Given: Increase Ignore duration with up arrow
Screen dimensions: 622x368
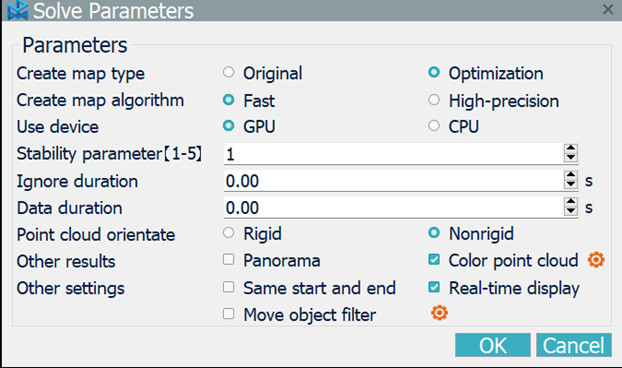Looking at the screenshot, I should tap(570, 175).
